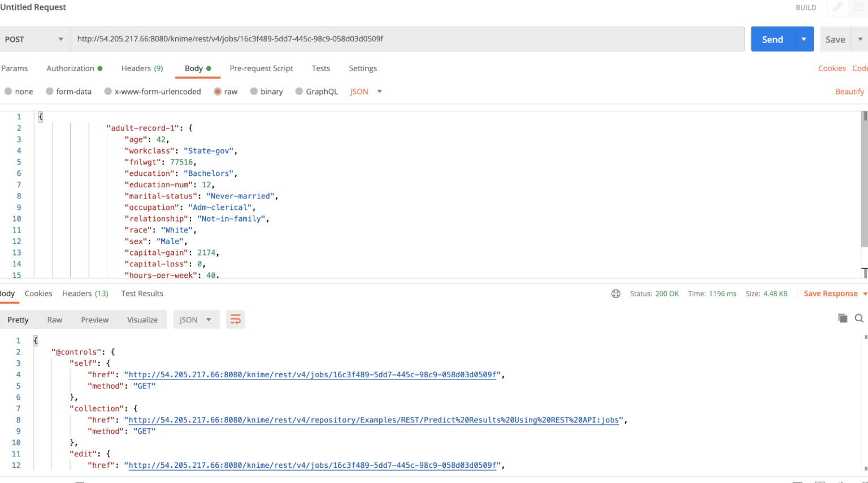Click the Save Response button
Viewport: 868px width, 483px height.
click(831, 294)
